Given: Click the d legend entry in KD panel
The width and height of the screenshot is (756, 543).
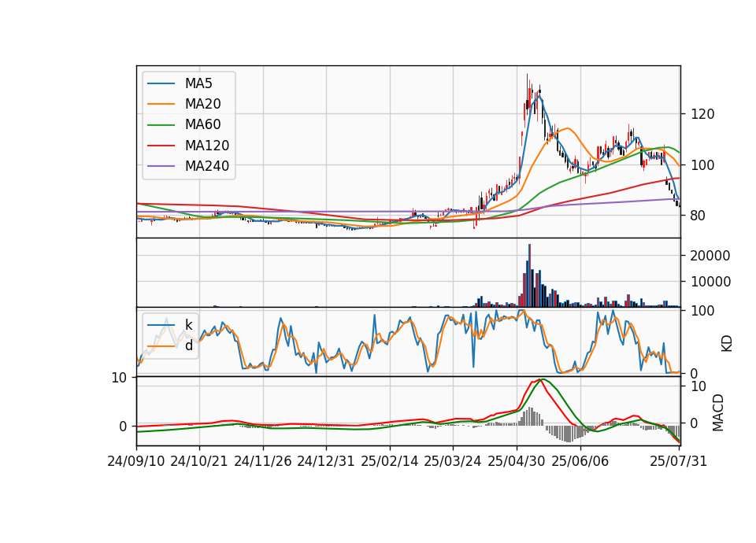Looking at the screenshot, I should point(188,345).
